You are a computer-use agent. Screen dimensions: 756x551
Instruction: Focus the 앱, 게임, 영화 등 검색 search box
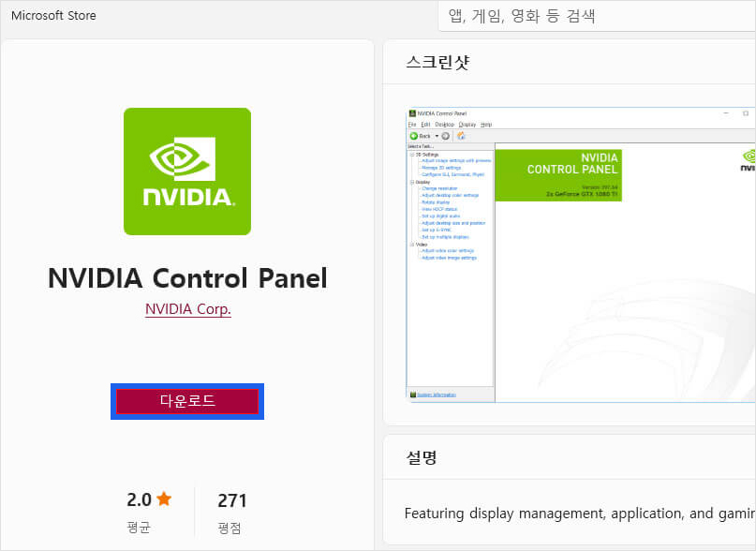597,17
